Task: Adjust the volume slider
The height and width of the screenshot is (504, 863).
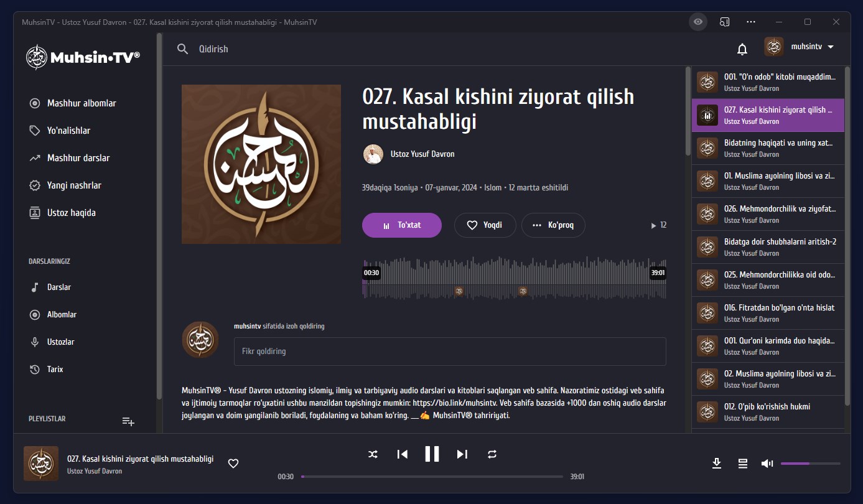Action: coord(810,464)
